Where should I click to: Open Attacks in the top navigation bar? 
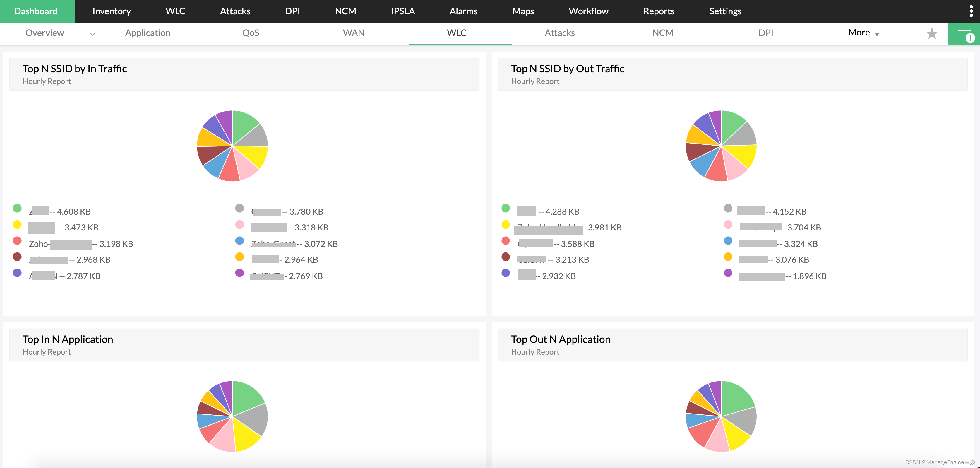[x=235, y=11]
